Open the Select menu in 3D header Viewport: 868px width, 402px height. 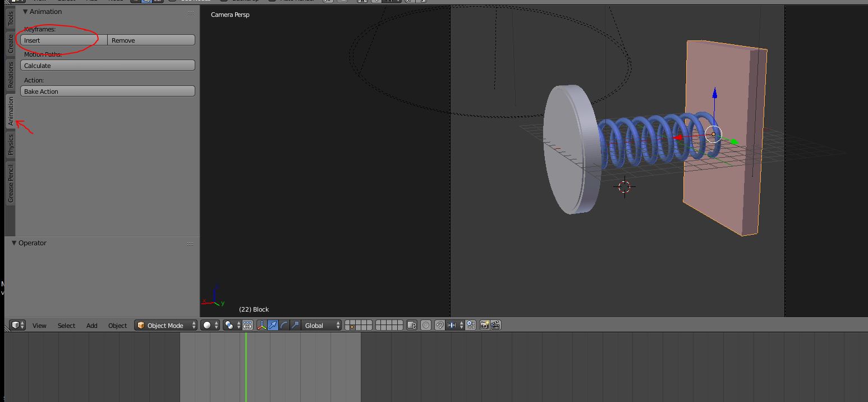click(66, 326)
